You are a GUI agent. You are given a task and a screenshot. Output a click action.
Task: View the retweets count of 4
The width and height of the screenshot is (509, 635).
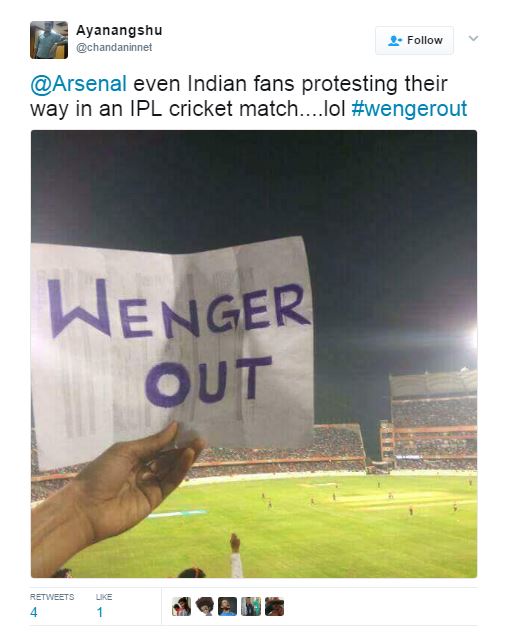(x=34, y=612)
